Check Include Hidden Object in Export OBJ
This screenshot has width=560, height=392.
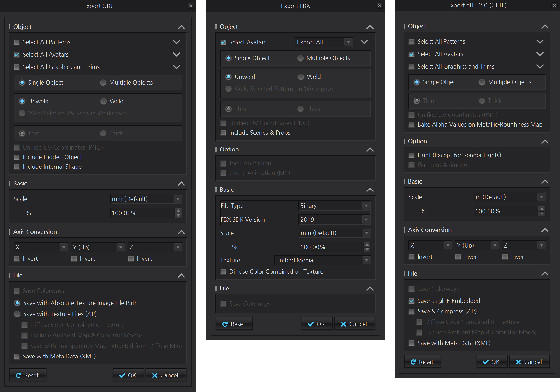coord(17,157)
